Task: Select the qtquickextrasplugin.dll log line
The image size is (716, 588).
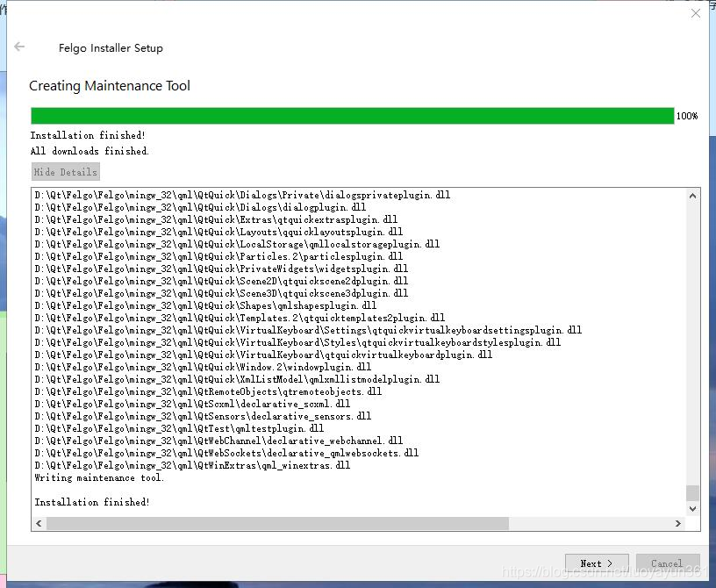Action: [x=216, y=219]
